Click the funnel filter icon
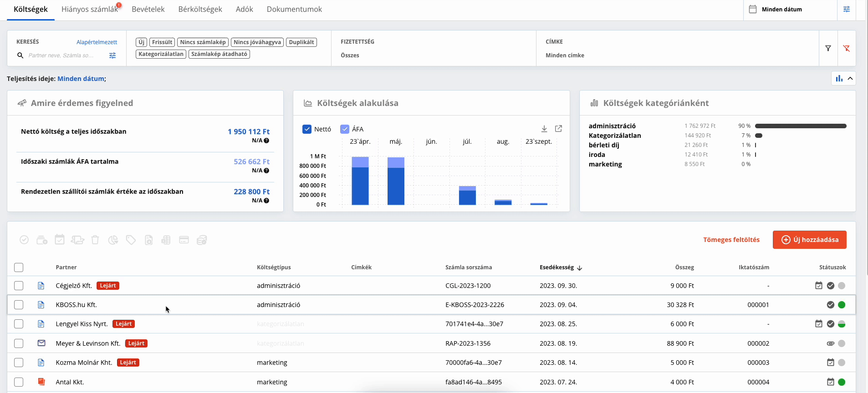The width and height of the screenshot is (868, 393). pyautogui.click(x=828, y=48)
